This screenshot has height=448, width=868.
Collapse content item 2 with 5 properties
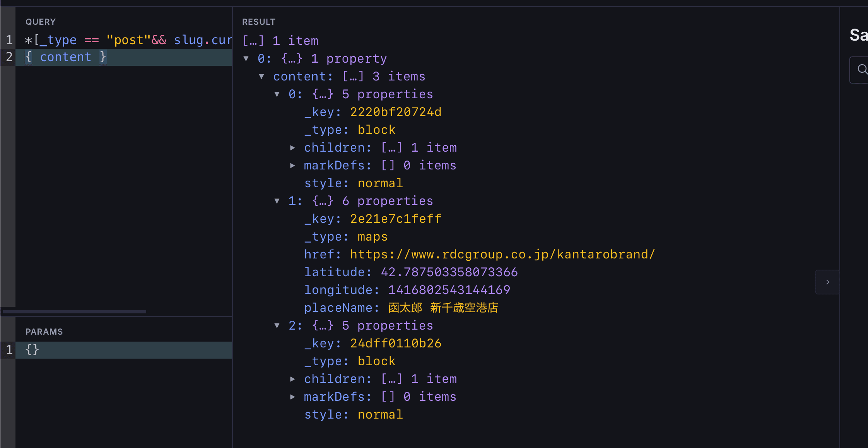pos(277,325)
